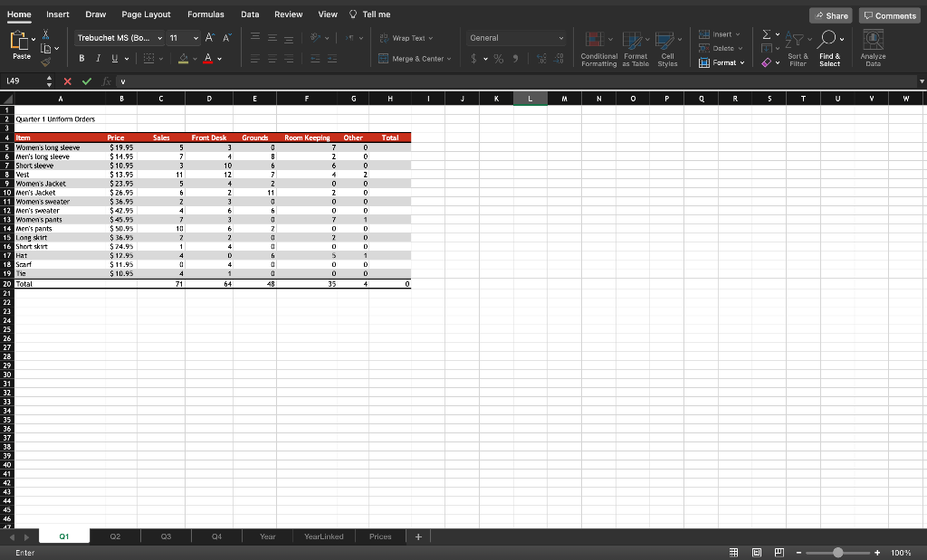Open the font size dropdown
This screenshot has height=560, width=927.
[196, 38]
